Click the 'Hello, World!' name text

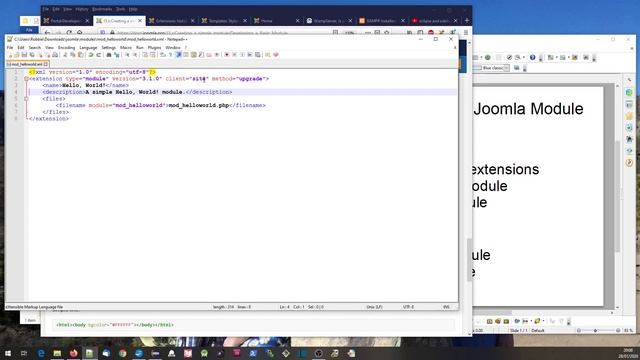pyautogui.click(x=83, y=85)
